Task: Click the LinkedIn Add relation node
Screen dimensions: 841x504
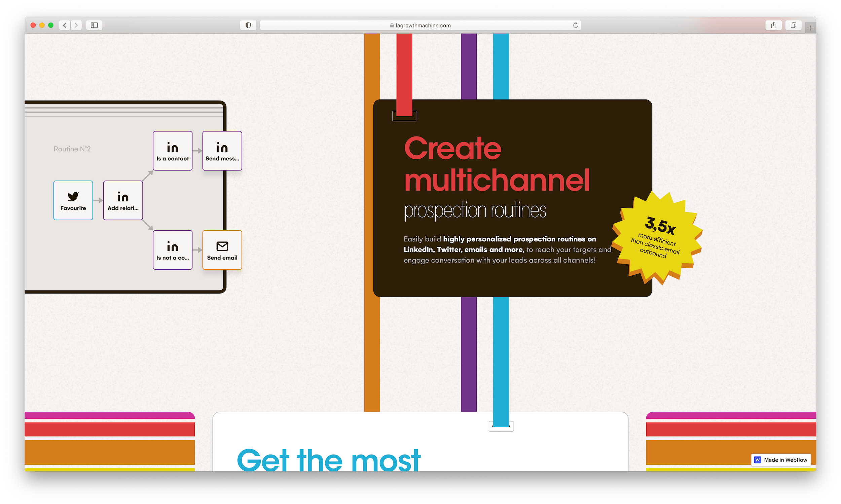Action: click(x=123, y=200)
